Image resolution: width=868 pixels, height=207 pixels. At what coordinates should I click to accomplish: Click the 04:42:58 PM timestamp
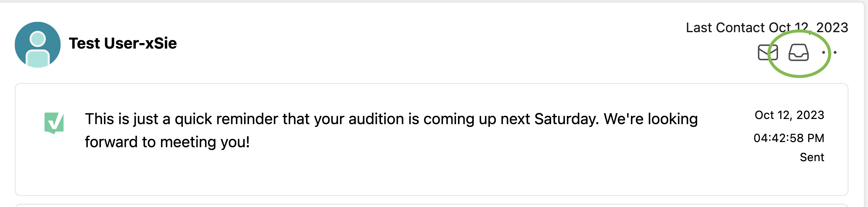(789, 138)
